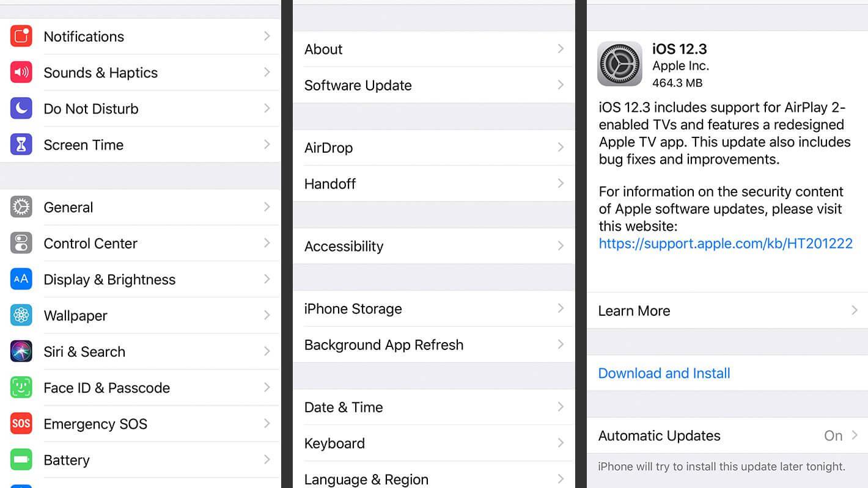The height and width of the screenshot is (488, 868).
Task: Select the Accessibility menu row
Action: click(x=344, y=246)
